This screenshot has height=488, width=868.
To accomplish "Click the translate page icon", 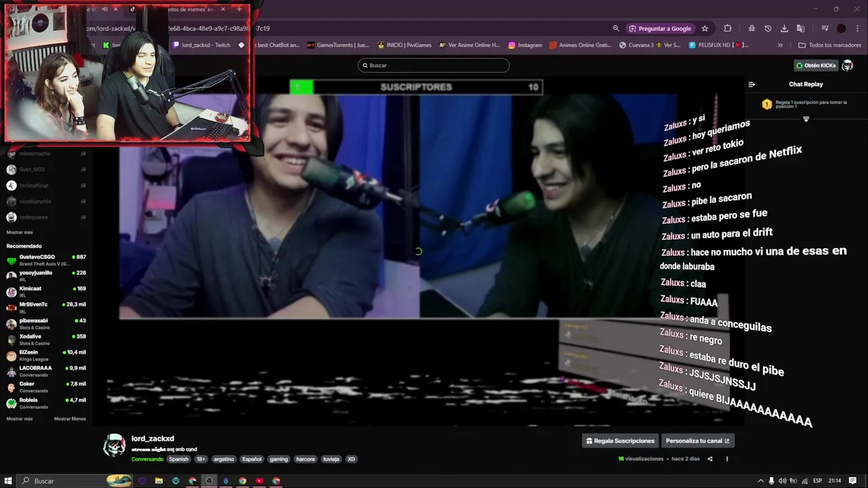I will tap(800, 28).
